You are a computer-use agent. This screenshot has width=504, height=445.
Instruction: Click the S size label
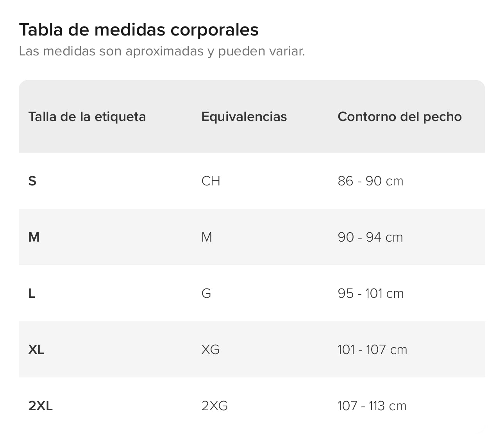click(32, 181)
